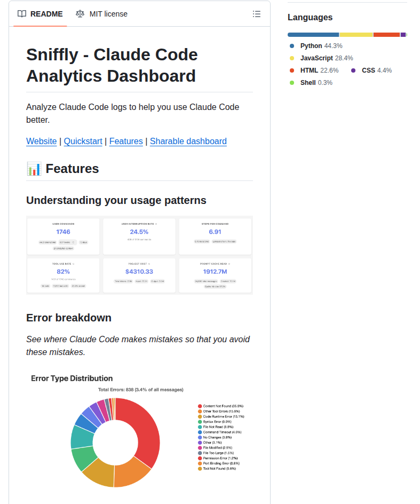Open the README outline list icon

coord(257,14)
